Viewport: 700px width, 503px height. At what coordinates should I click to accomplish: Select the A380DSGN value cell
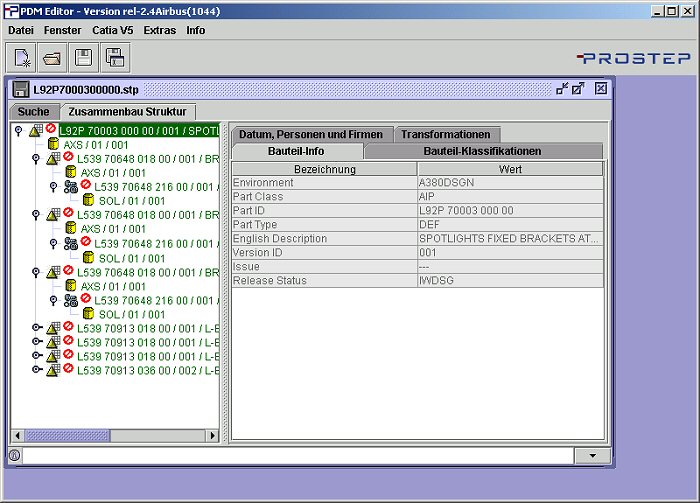click(x=510, y=183)
